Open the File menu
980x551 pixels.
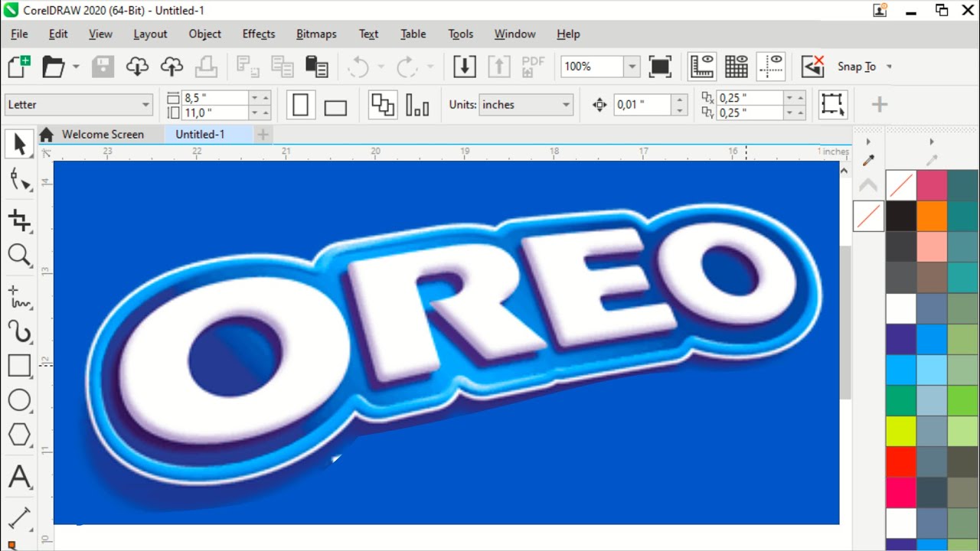coord(19,34)
